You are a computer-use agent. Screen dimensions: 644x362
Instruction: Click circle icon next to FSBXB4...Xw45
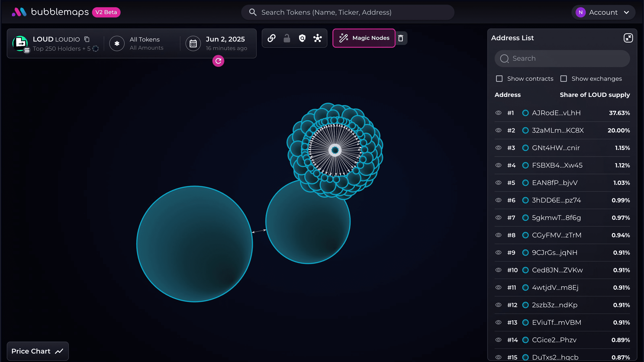click(525, 165)
